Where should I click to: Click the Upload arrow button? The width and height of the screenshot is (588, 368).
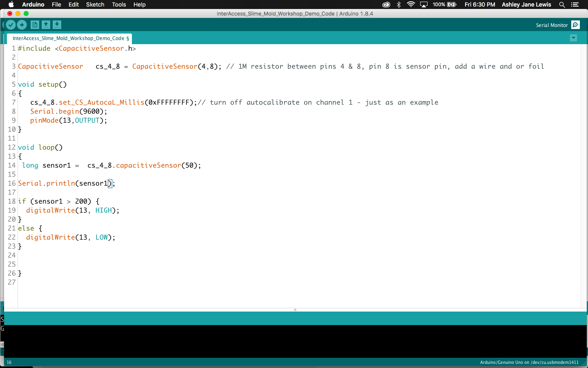tap(22, 25)
